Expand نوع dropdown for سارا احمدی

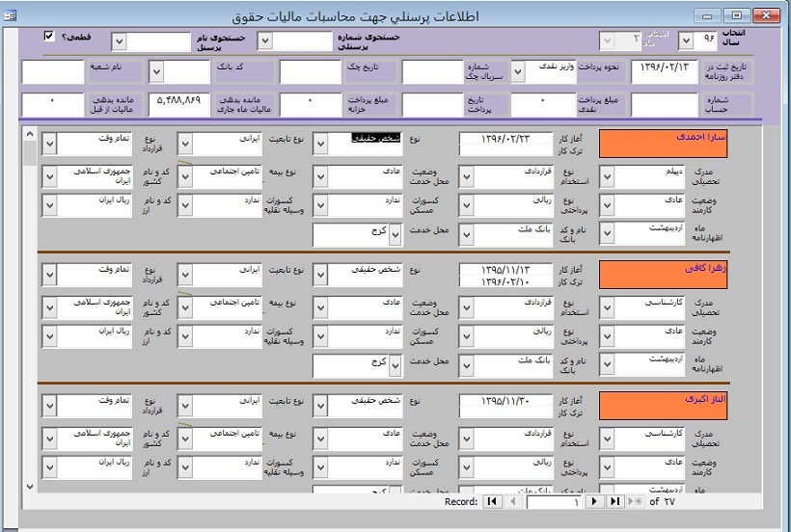coord(320,145)
